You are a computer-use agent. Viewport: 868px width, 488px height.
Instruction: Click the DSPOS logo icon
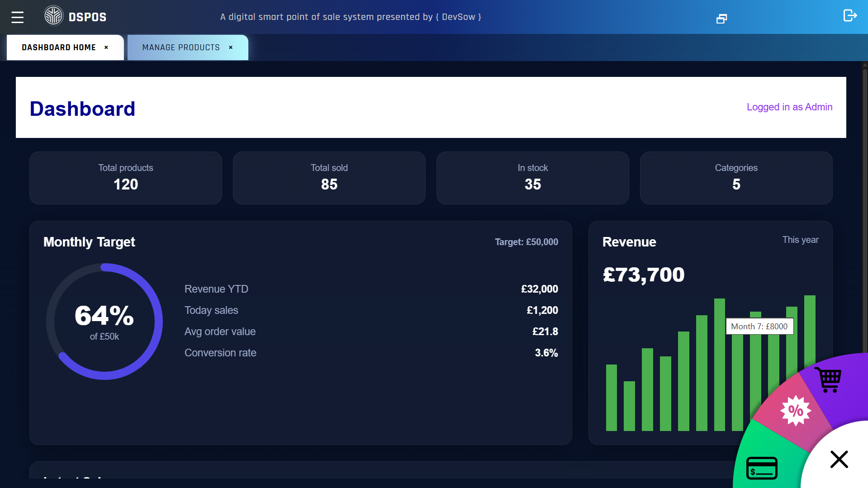point(53,16)
